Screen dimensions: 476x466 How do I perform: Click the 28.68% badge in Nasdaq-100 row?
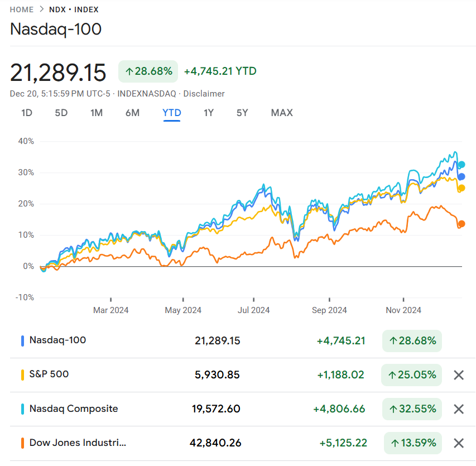coord(412,341)
